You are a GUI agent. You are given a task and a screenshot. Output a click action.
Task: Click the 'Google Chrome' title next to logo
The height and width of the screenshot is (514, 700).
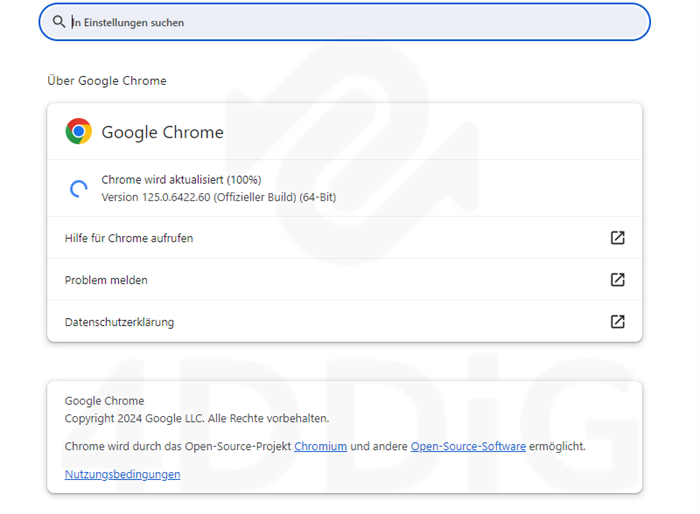[x=162, y=132]
